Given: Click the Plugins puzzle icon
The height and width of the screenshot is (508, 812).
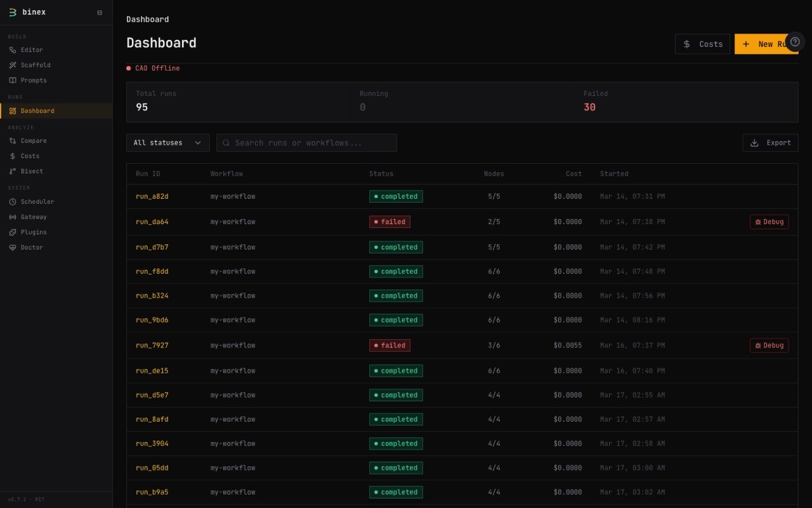Looking at the screenshot, I should (x=13, y=232).
